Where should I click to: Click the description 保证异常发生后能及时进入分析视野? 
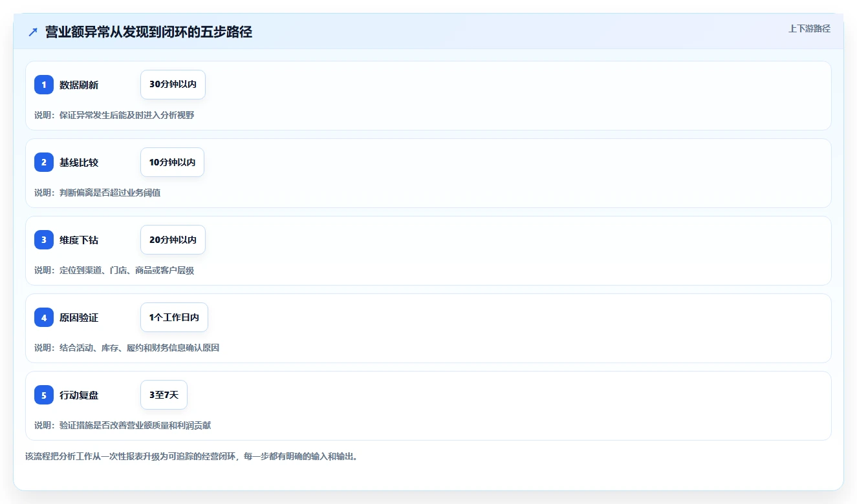pos(127,115)
